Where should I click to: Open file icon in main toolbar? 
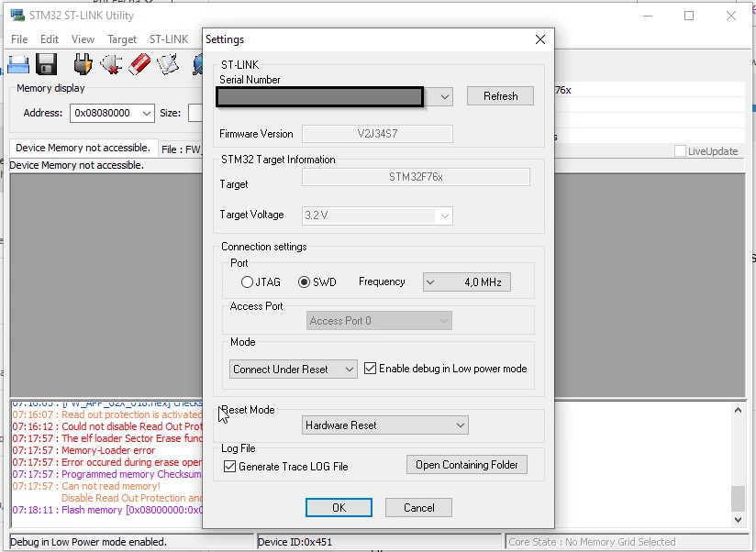[x=18, y=64]
